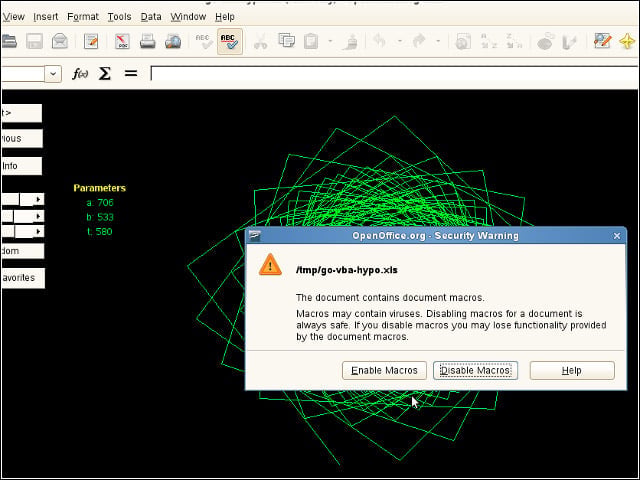640x480 pixels.
Task: Send document as e-mail icon
Action: point(60,41)
